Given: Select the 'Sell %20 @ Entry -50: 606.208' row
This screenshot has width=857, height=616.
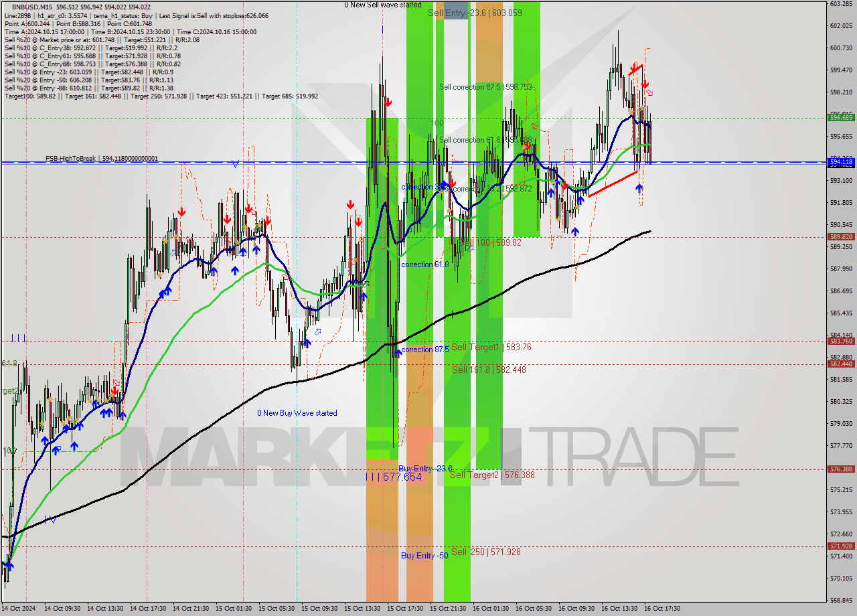Looking at the screenshot, I should point(89,80).
